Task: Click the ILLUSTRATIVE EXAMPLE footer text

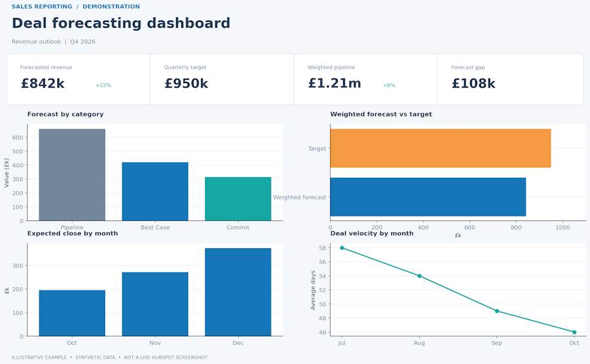Action: point(39,358)
